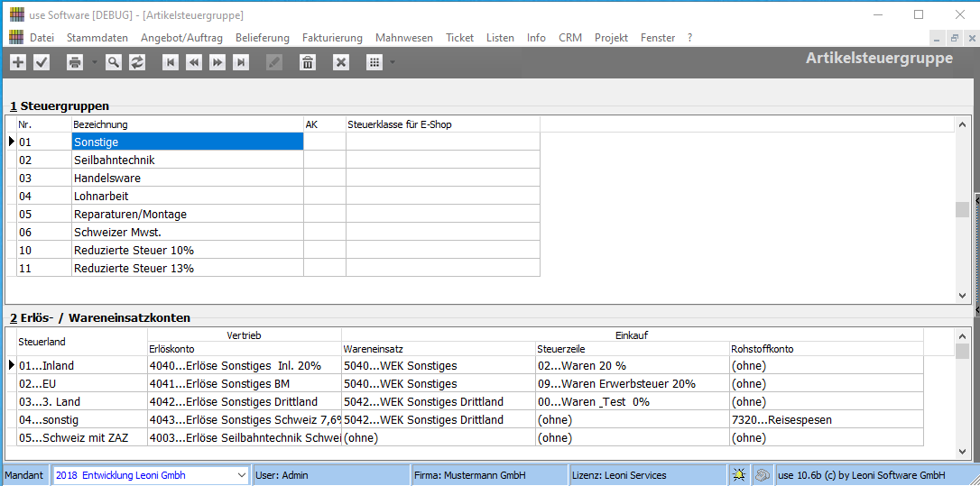Open the Ticket menu

pyautogui.click(x=459, y=38)
